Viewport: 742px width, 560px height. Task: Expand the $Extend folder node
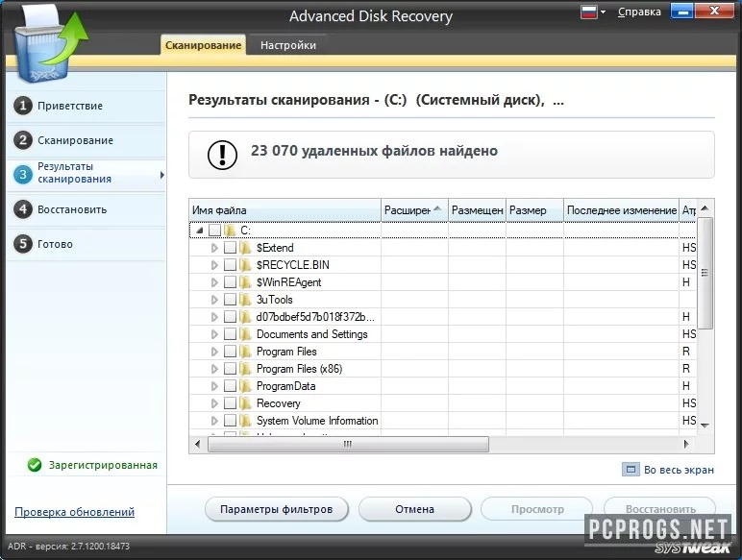click(214, 248)
